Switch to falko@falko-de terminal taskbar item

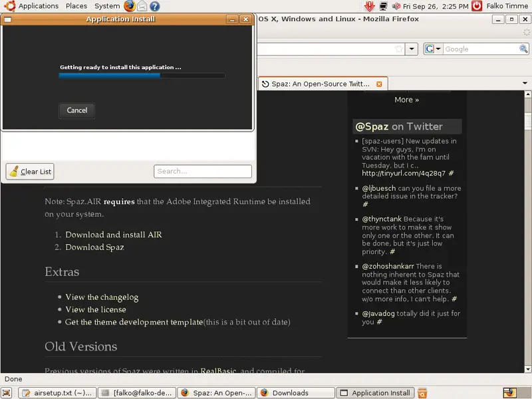(x=137, y=393)
